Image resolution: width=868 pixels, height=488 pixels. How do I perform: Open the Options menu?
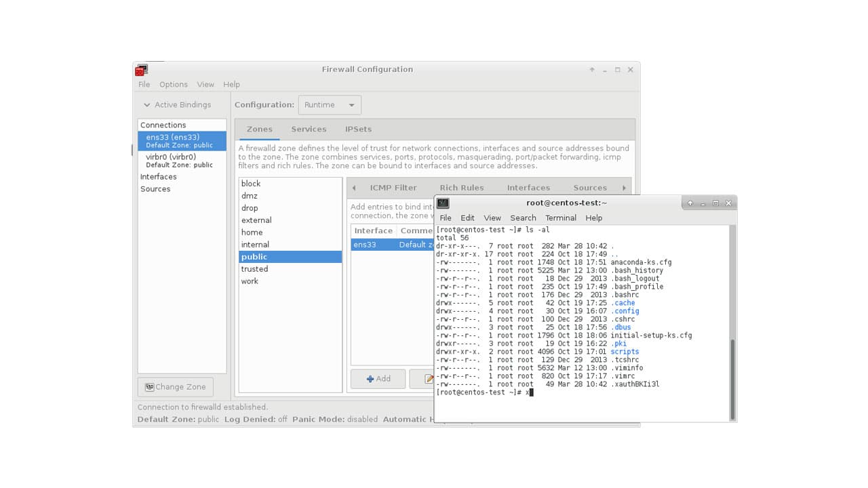173,84
